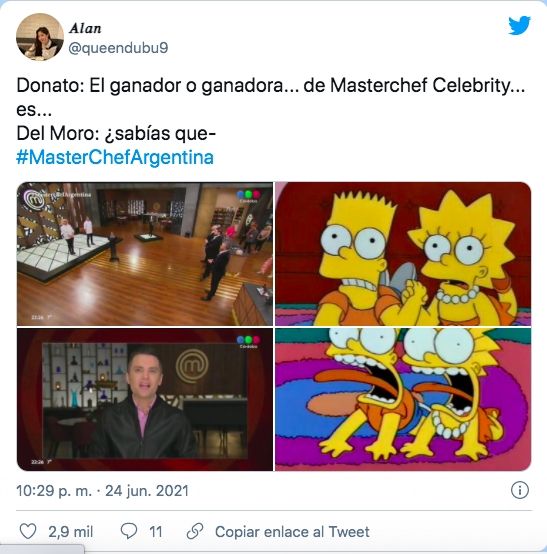Open the tweet timestamp 10:29 p. m.
547x554 pixels.
54,491
